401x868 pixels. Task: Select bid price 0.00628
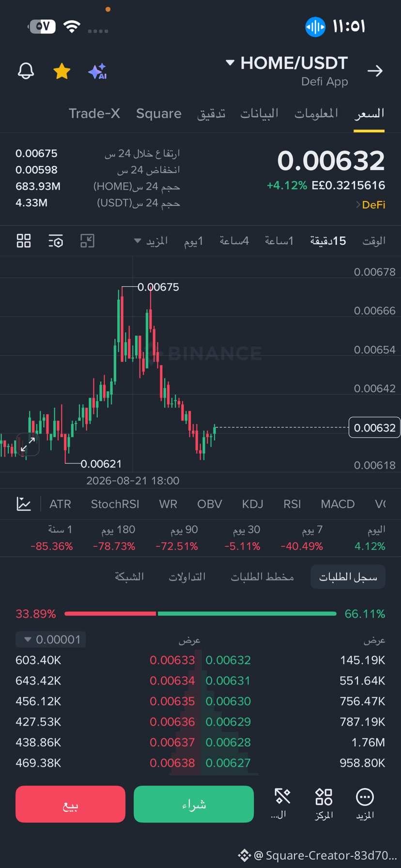228,743
